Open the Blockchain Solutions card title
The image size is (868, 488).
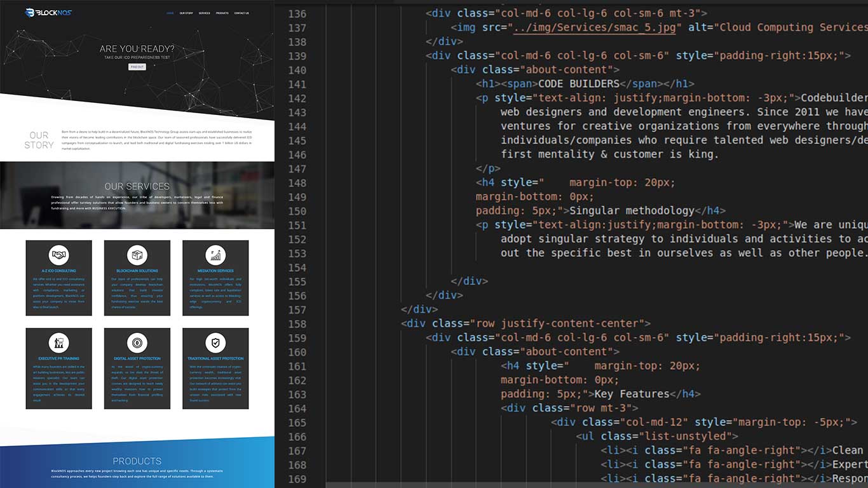[x=137, y=271]
